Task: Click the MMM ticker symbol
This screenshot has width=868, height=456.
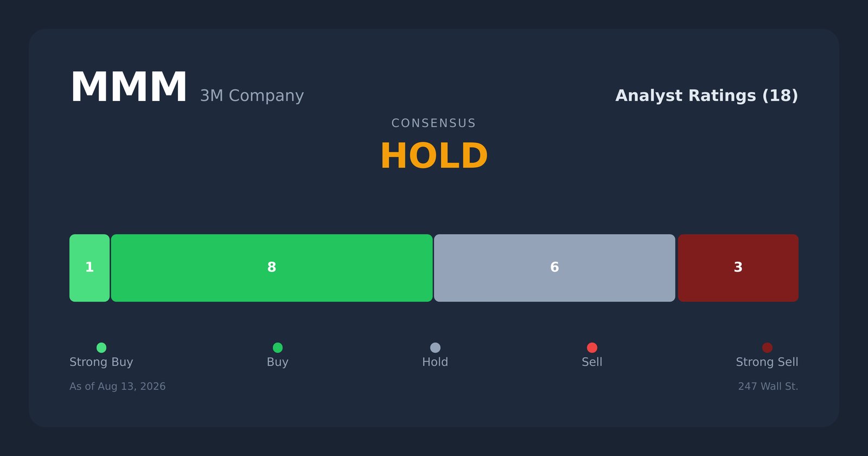Action: pyautogui.click(x=129, y=87)
